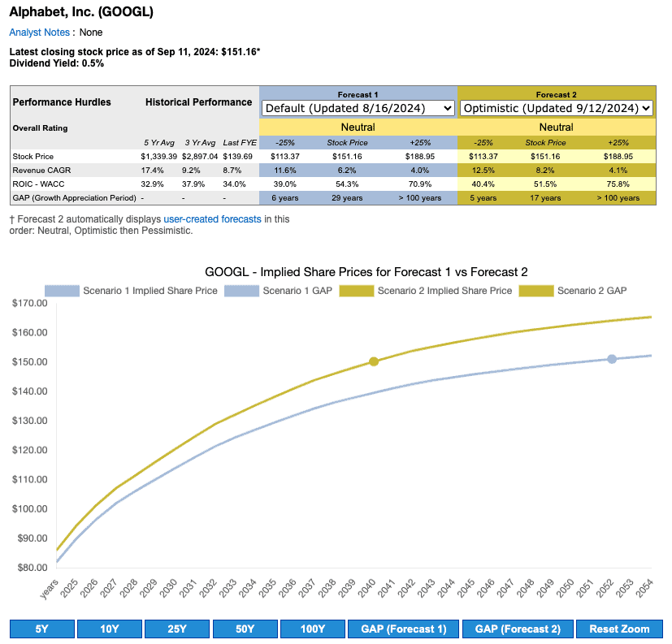Click the blue Scenario 1 GAP marker dot
This screenshot has width=672, height=644.
tap(612, 359)
